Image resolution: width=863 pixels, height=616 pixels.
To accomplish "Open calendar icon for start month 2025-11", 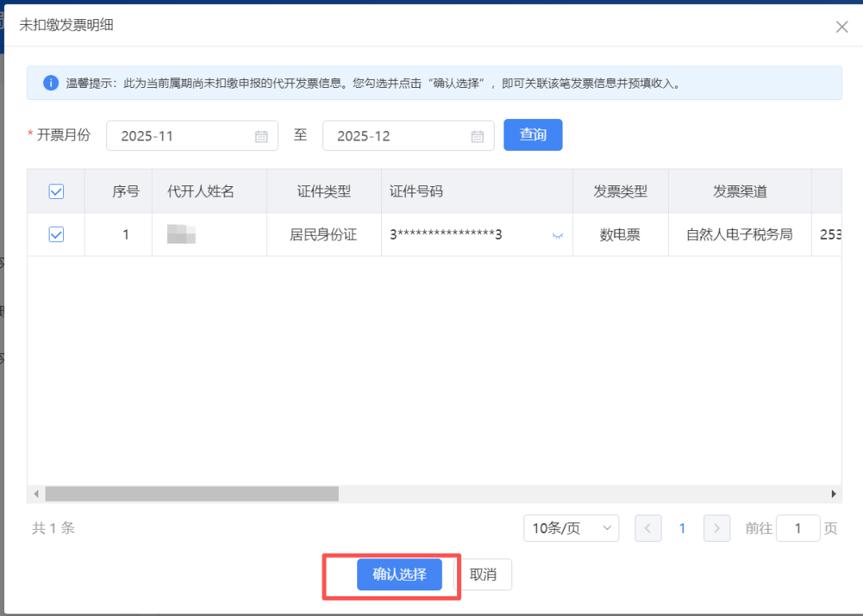I will [x=261, y=136].
